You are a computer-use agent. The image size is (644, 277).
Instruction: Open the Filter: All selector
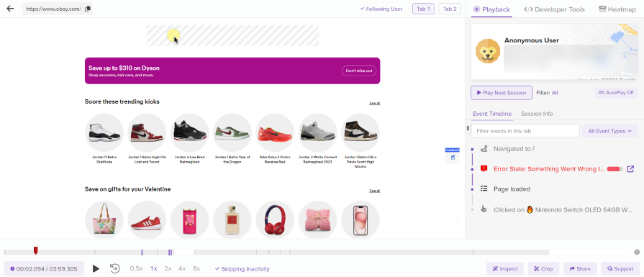pos(547,93)
